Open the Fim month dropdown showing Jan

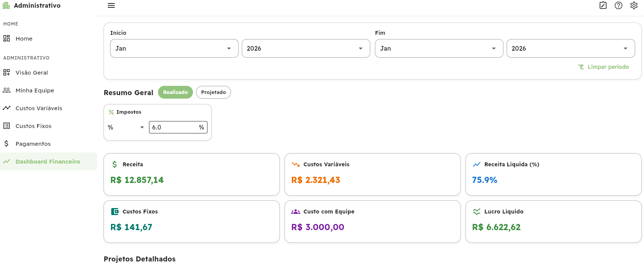[439, 48]
